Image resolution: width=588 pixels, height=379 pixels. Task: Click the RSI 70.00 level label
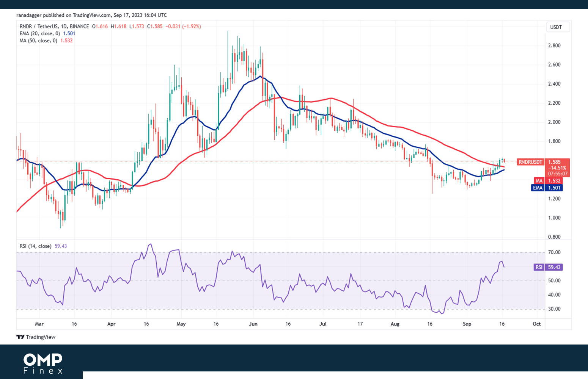(554, 252)
